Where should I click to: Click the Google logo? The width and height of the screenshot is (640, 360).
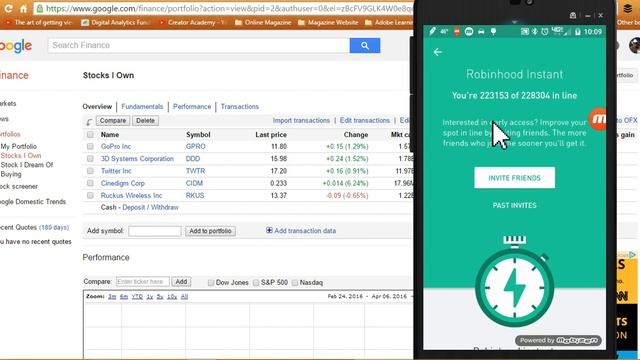(x=16, y=46)
